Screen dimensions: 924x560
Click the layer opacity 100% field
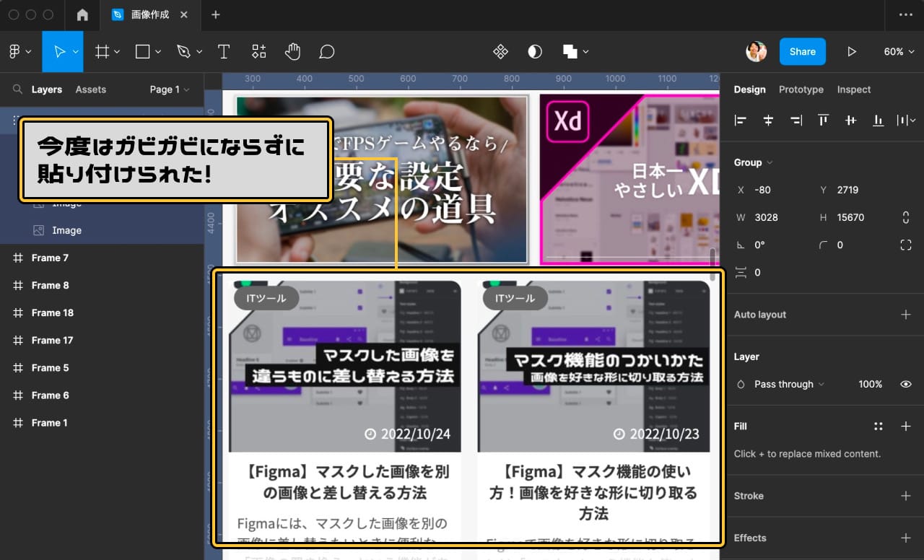(x=870, y=385)
